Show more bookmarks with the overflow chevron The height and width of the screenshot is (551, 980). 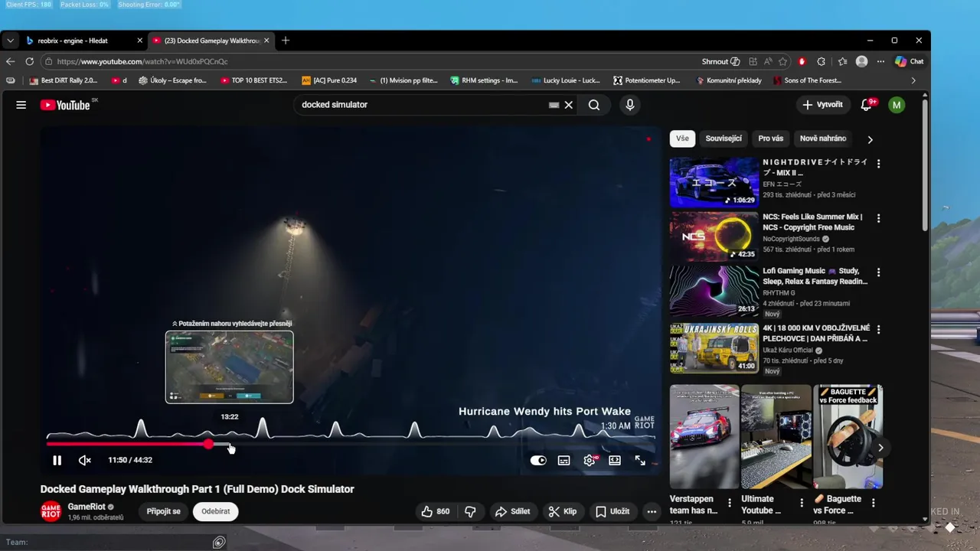(x=913, y=80)
